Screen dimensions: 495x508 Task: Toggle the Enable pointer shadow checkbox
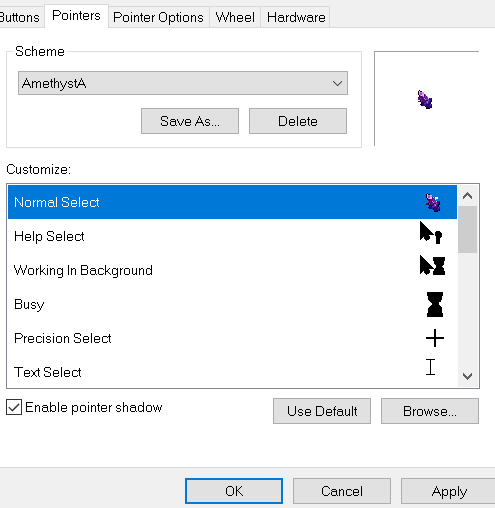(x=14, y=407)
